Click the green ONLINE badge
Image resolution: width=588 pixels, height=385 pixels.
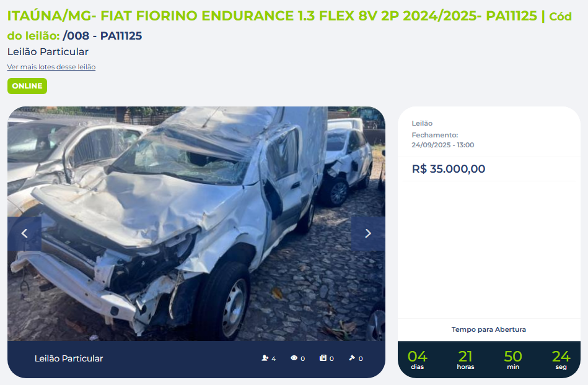point(27,86)
